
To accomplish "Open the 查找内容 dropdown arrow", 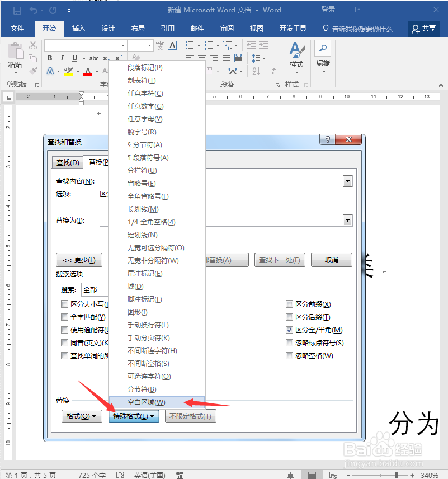I will click(x=348, y=181).
